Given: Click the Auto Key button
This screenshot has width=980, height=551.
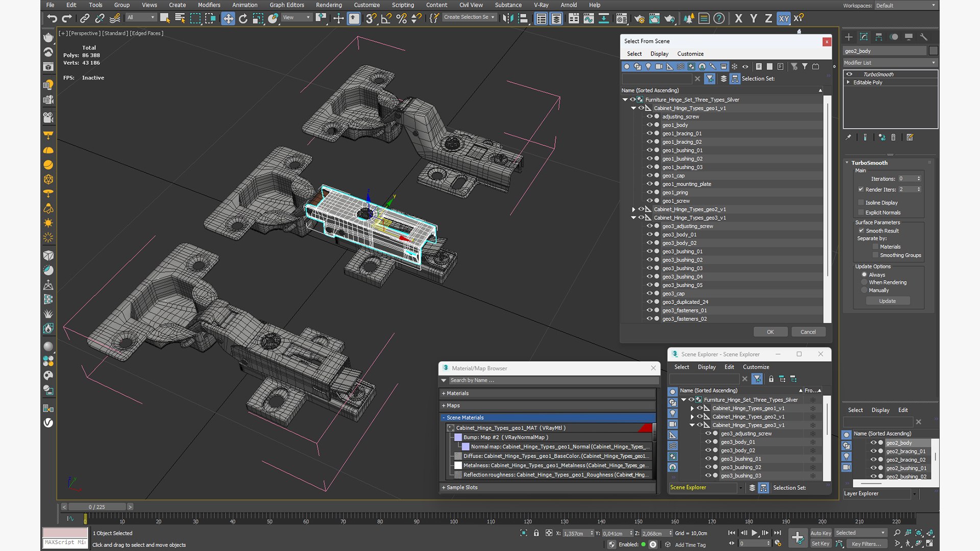Looking at the screenshot, I should point(820,533).
